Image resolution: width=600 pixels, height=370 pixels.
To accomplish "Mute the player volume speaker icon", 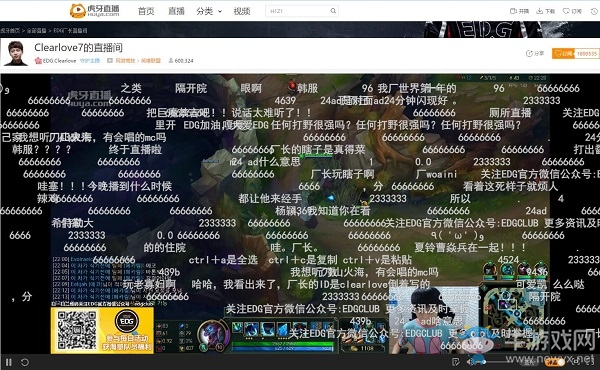I will (471, 362).
